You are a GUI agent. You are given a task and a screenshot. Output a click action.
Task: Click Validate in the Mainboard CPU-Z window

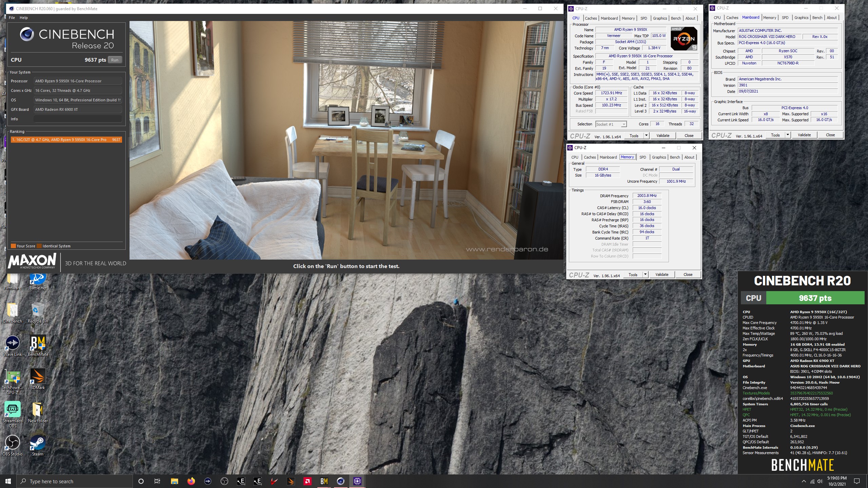(804, 135)
